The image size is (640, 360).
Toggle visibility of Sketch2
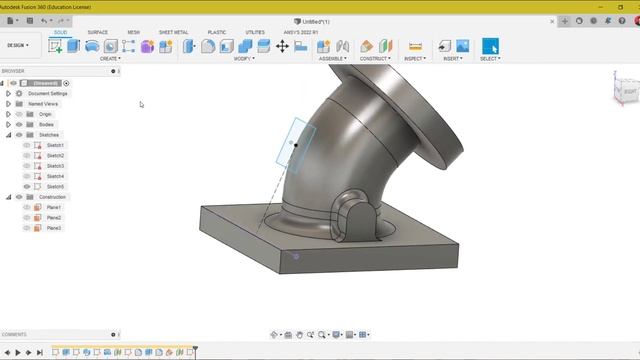27,156
